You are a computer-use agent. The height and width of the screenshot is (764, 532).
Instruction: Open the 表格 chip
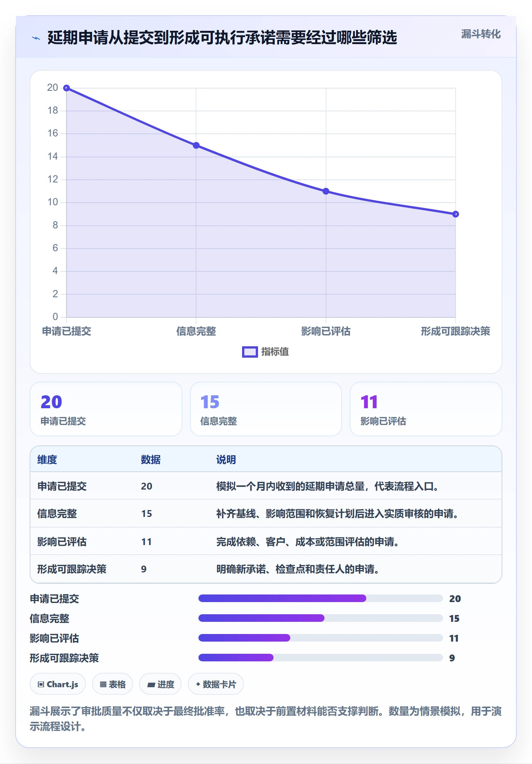click(x=112, y=684)
